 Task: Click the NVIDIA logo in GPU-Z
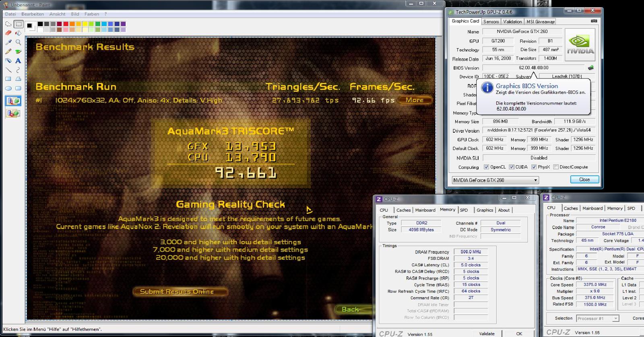pos(580,45)
